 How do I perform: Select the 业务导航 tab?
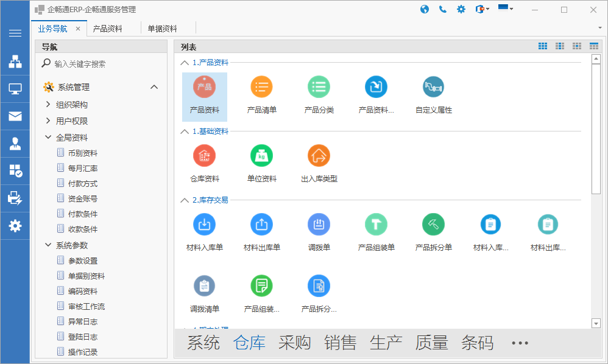[x=52, y=29]
